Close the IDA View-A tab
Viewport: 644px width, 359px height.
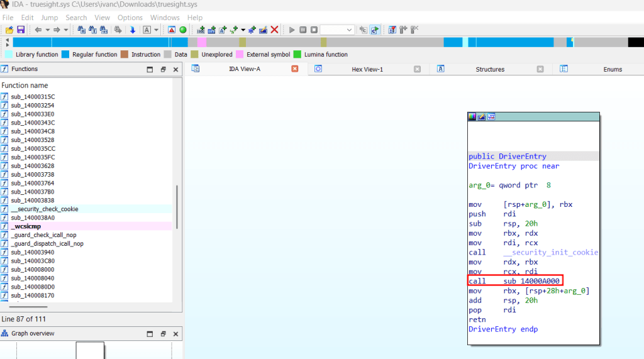[x=294, y=69]
